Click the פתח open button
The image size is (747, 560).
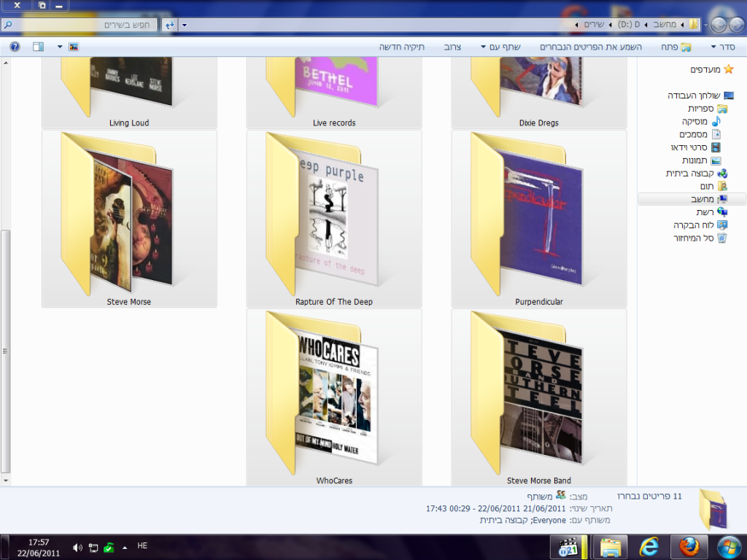tap(676, 47)
